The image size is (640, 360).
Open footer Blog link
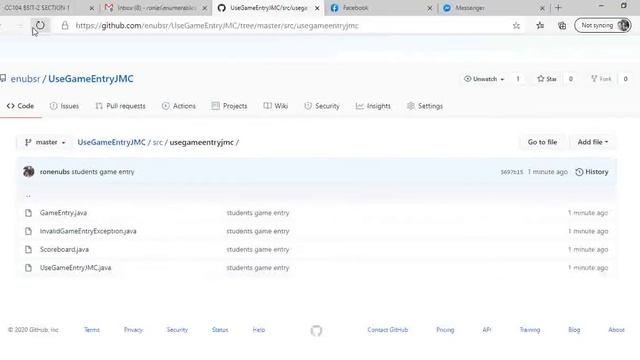[574, 330]
